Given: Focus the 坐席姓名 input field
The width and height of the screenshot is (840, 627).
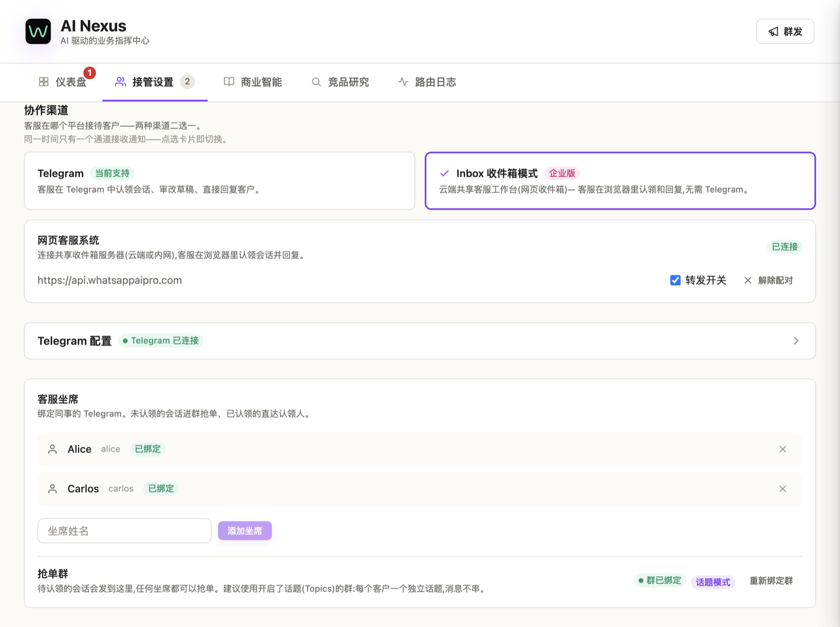Looking at the screenshot, I should click(x=124, y=531).
